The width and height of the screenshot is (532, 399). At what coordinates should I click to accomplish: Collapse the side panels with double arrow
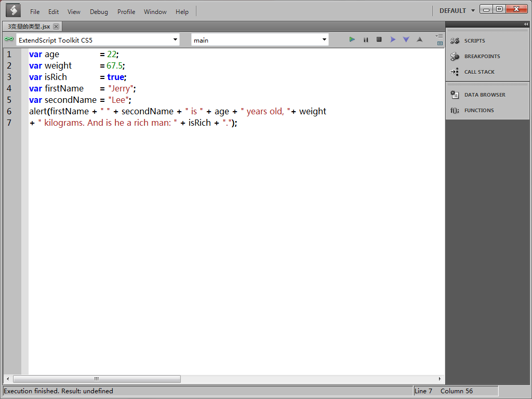pyautogui.click(x=526, y=24)
